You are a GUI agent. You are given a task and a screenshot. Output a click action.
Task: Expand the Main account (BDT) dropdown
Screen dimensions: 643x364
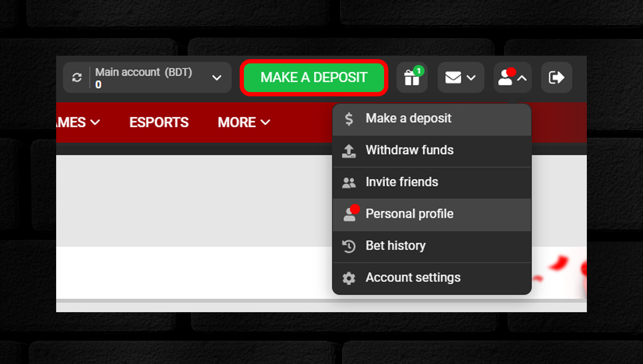point(217,78)
